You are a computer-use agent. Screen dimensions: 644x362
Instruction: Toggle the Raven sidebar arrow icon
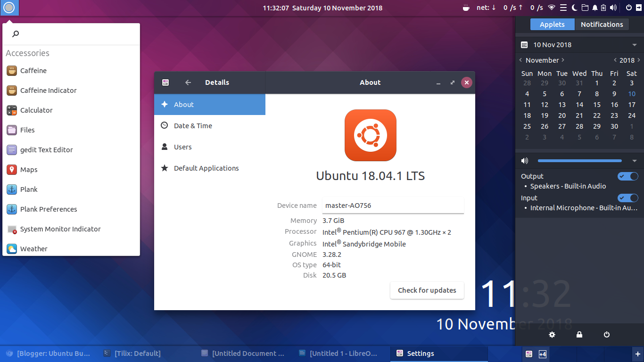click(638, 8)
